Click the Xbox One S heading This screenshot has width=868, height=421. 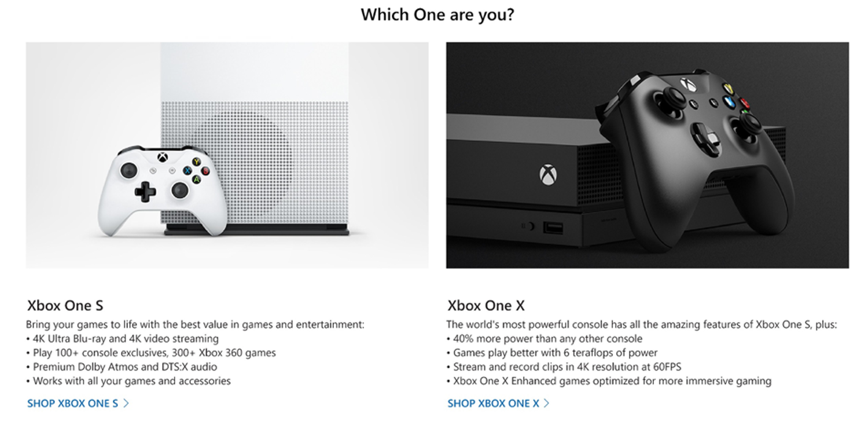pyautogui.click(x=65, y=305)
